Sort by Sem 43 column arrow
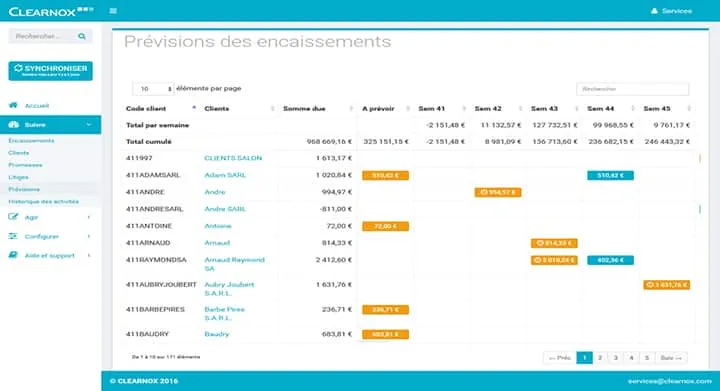 (577, 108)
